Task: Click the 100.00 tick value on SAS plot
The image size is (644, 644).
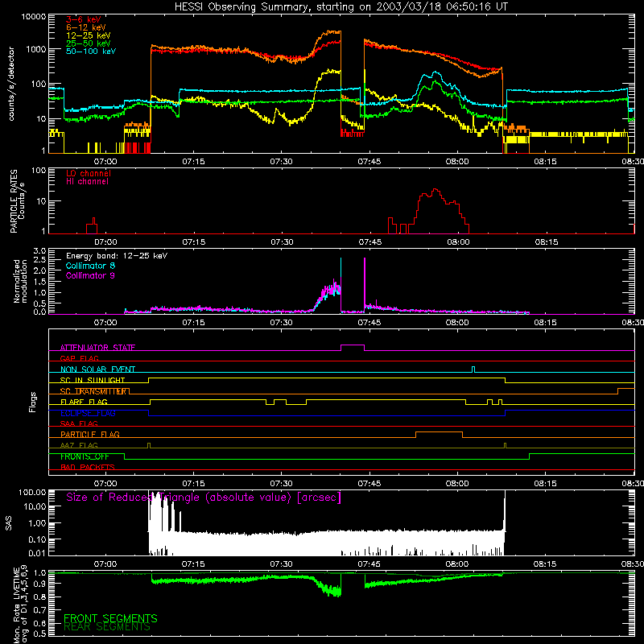Action: (32, 492)
